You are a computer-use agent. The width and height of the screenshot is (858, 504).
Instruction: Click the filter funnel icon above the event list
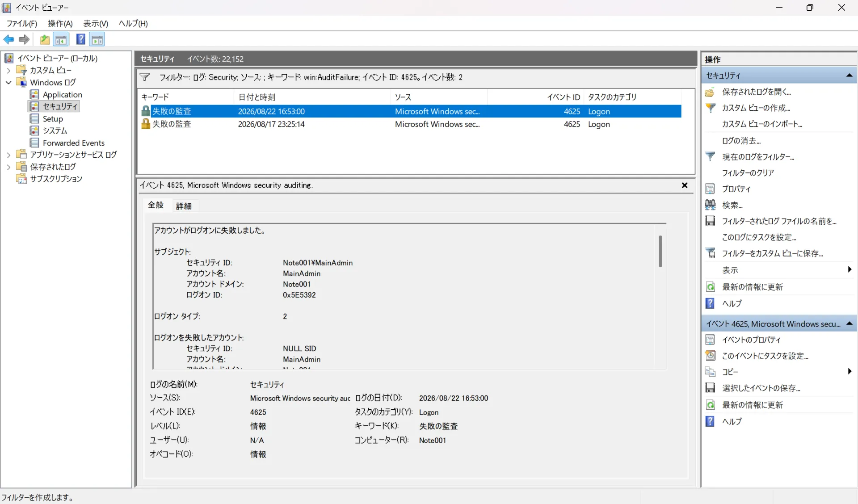coord(145,77)
